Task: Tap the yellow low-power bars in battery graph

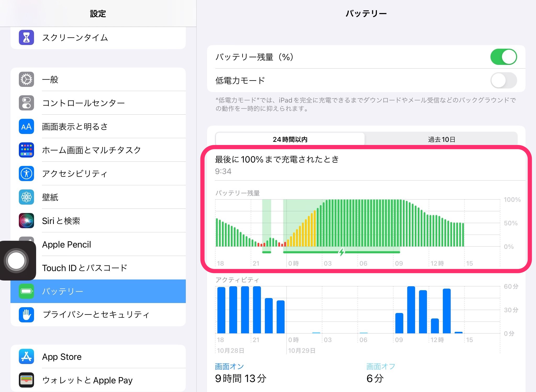Action: [302, 228]
